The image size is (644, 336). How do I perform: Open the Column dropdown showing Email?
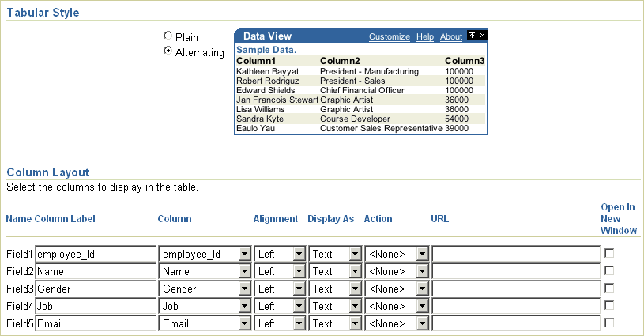(245, 324)
